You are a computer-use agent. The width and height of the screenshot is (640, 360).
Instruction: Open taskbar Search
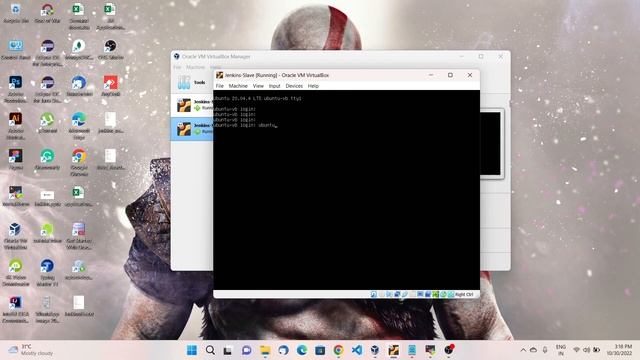[x=210, y=350]
